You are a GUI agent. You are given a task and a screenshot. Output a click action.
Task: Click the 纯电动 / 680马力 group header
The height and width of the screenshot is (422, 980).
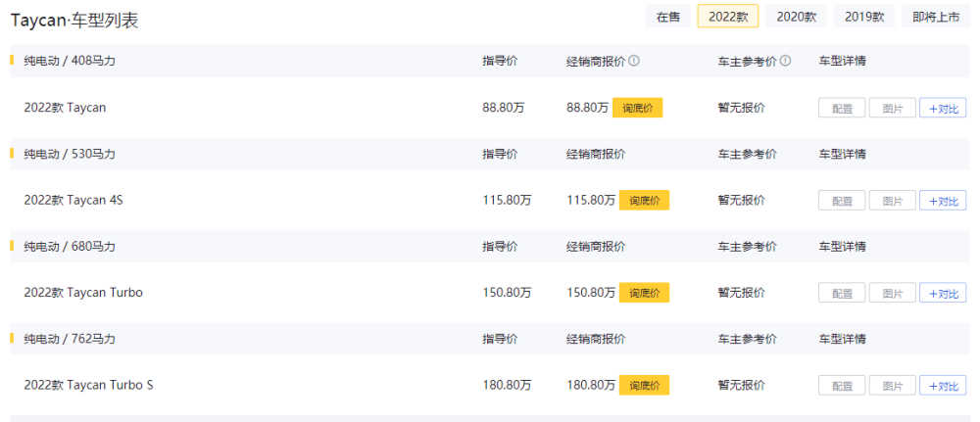coord(70,246)
